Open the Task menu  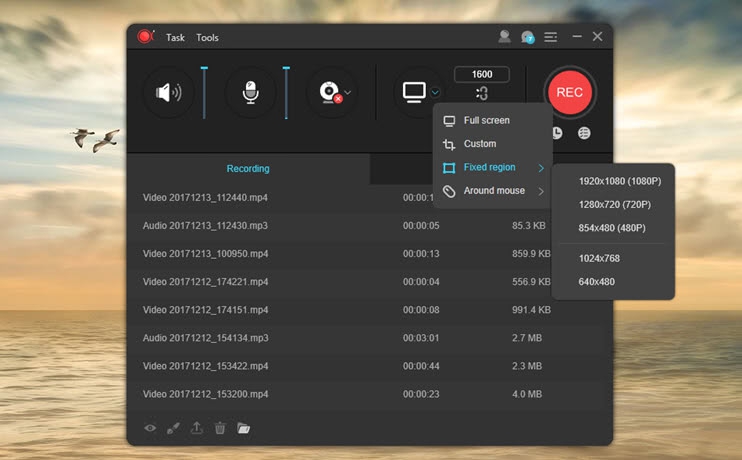(175, 38)
